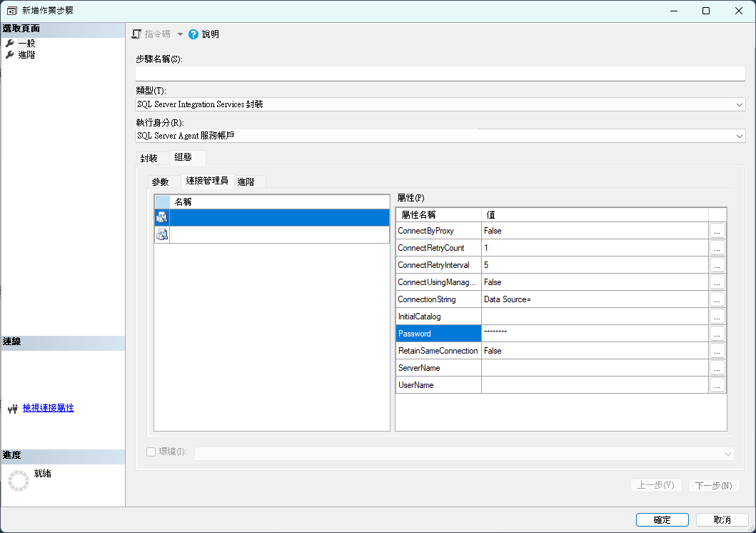756x533 pixels.
Task: Click the 指令碼 script icon in toolbar
Action: (137, 34)
